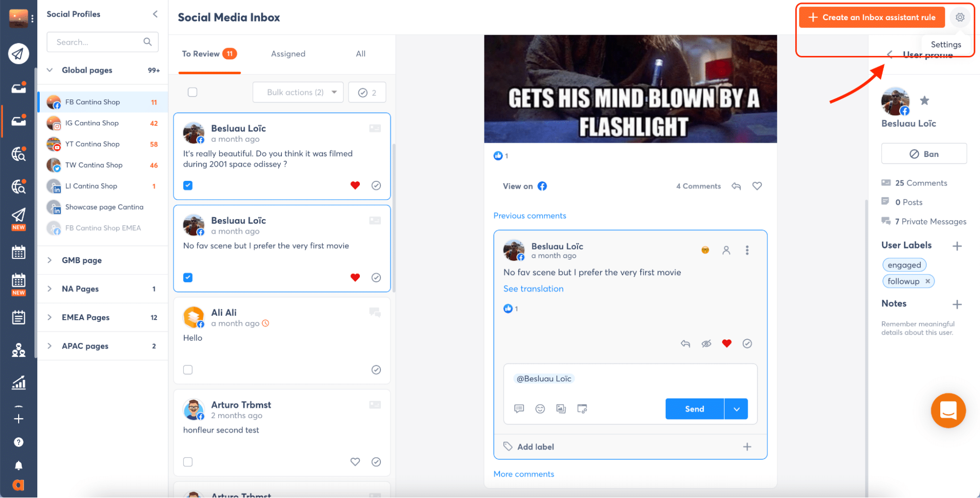Open the Previous comments link

pos(529,216)
